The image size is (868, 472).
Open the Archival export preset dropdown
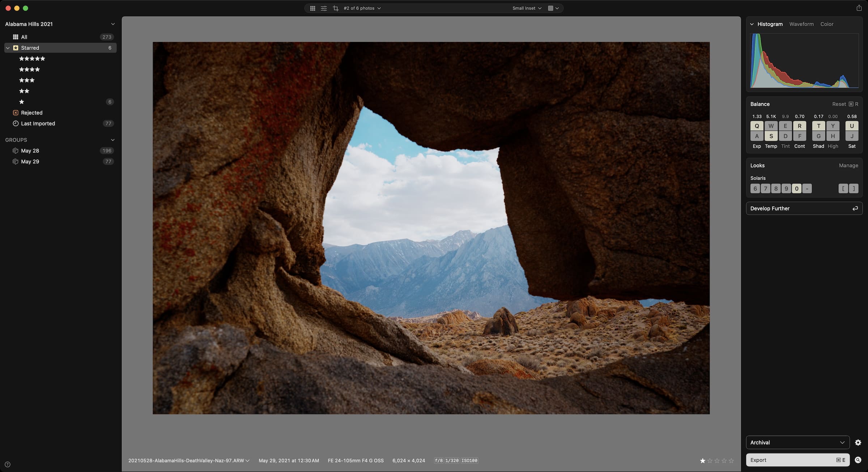pyautogui.click(x=797, y=442)
